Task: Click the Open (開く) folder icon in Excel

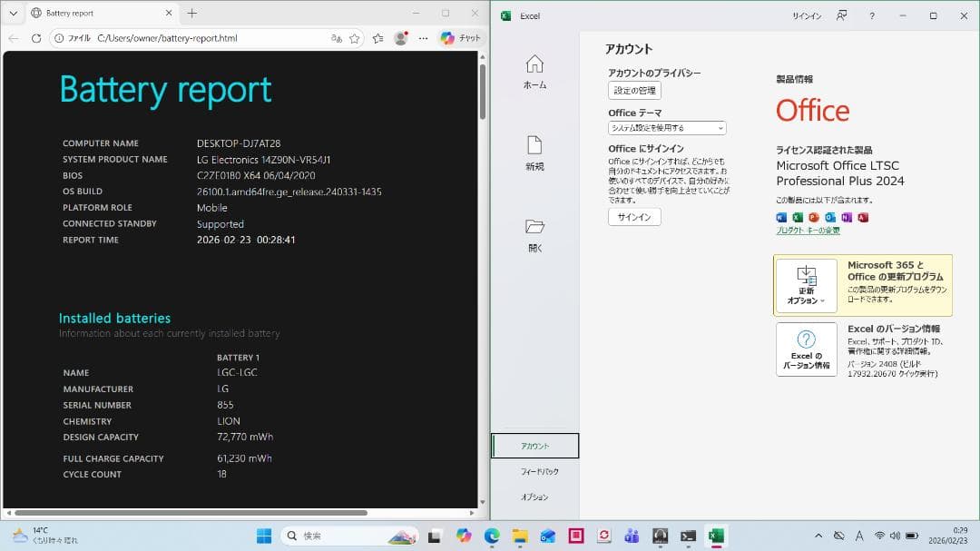Action: tap(534, 235)
